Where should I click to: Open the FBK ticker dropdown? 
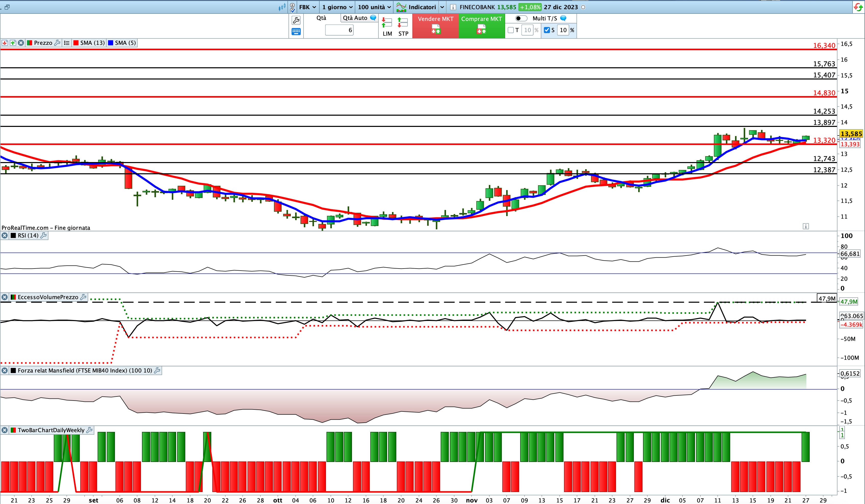click(308, 7)
